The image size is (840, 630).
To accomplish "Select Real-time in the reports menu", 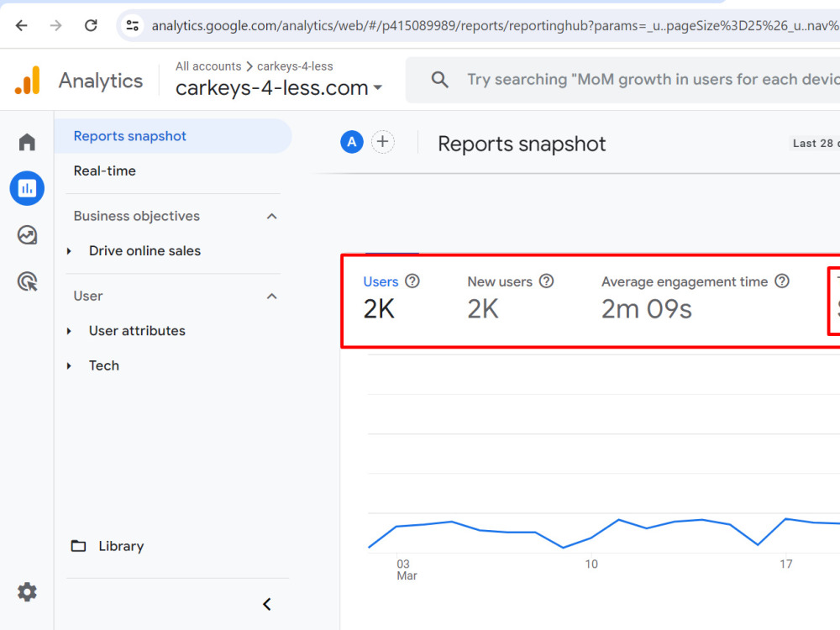I will click(104, 171).
